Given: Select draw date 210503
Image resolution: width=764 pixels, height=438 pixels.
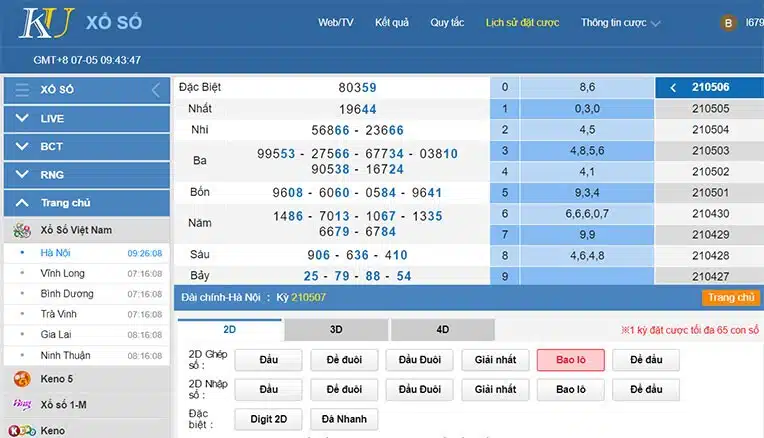Looking at the screenshot, I should point(710,151).
